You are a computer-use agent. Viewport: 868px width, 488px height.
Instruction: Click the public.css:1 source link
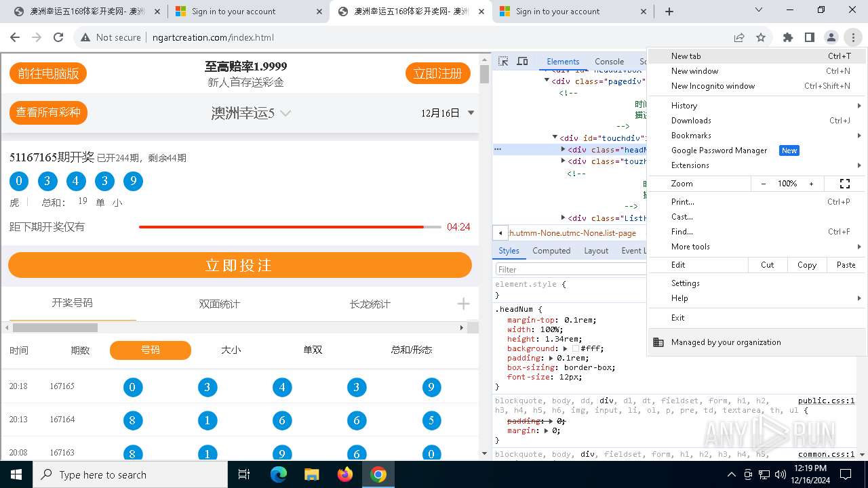click(x=826, y=401)
